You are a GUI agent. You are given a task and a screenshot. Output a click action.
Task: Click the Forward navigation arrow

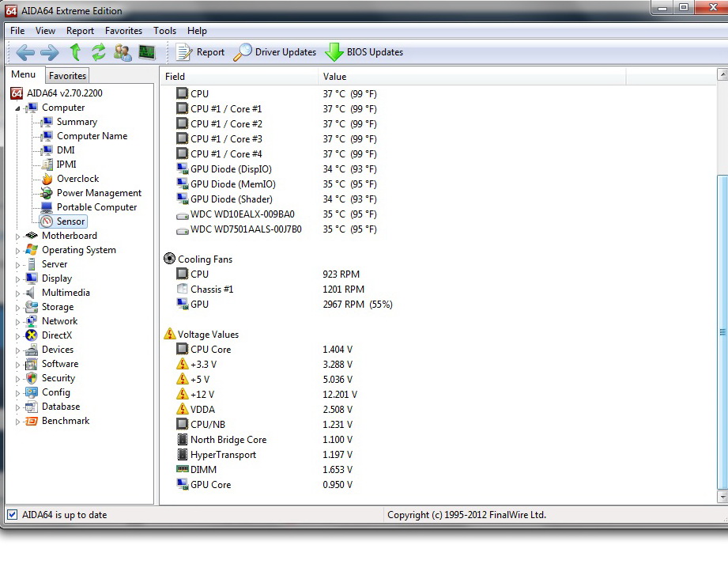50,52
